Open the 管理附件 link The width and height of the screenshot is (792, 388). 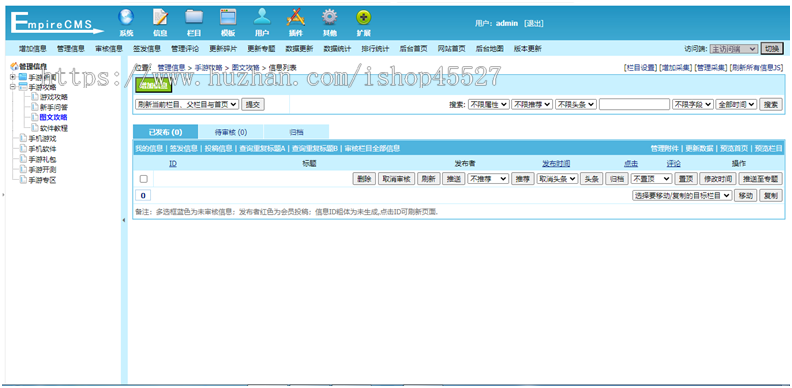coord(664,149)
